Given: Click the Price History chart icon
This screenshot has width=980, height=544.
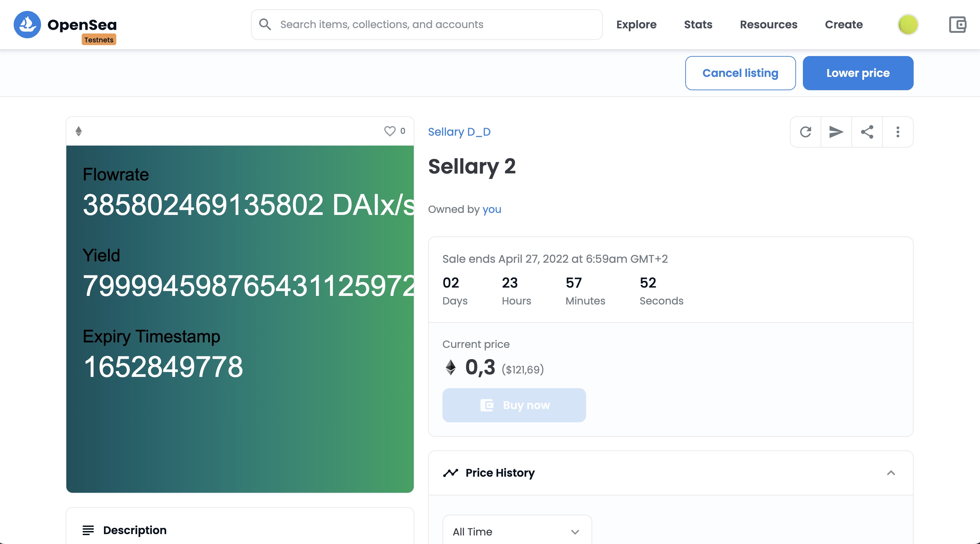Looking at the screenshot, I should [450, 473].
